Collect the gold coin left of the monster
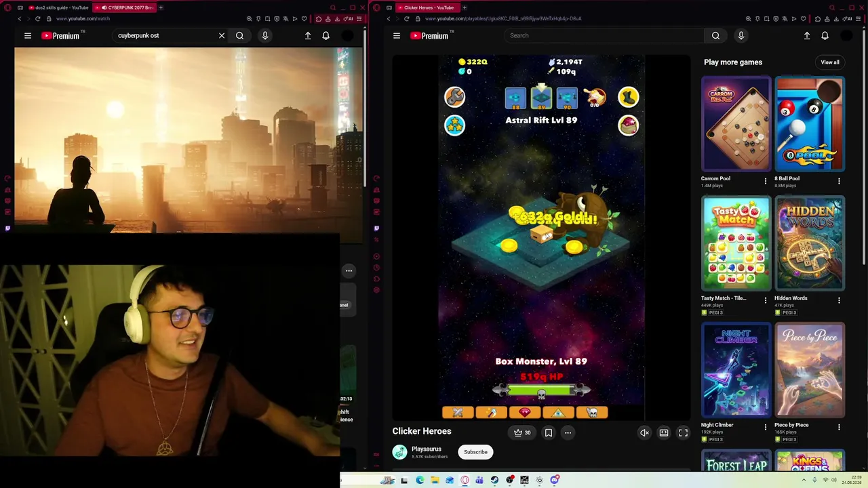Image resolution: width=868 pixels, height=488 pixels. tap(509, 247)
